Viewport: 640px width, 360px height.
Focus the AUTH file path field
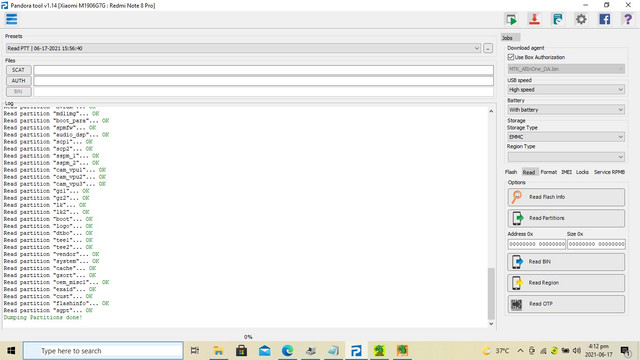tap(263, 81)
